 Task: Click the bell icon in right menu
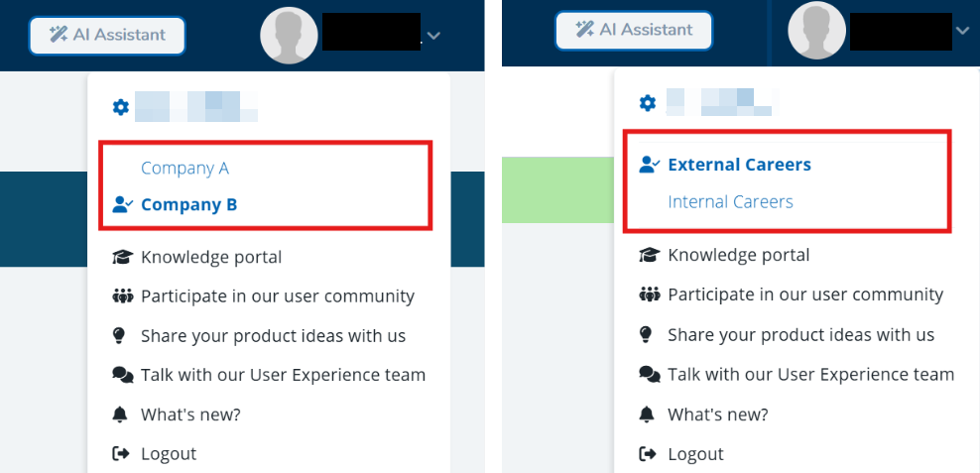point(648,414)
